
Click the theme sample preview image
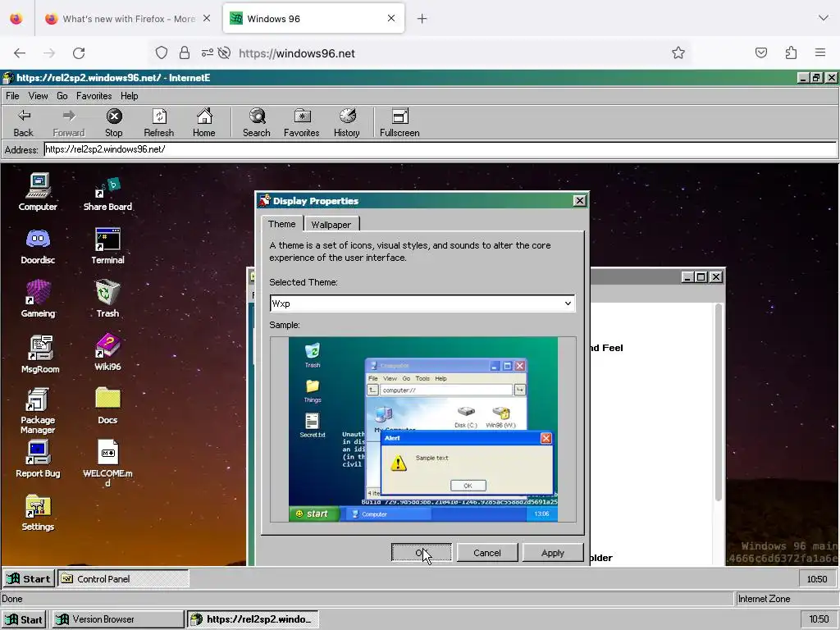422,428
